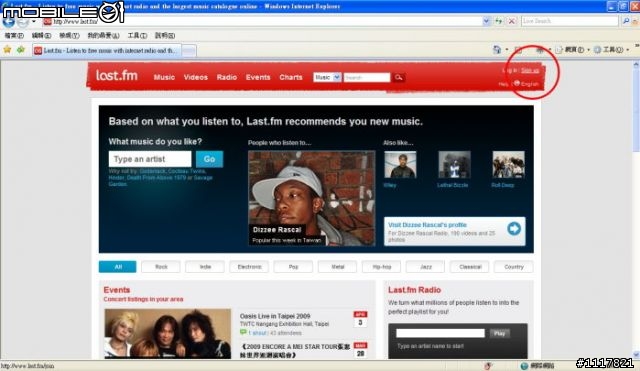Go to the Music section

164,77
